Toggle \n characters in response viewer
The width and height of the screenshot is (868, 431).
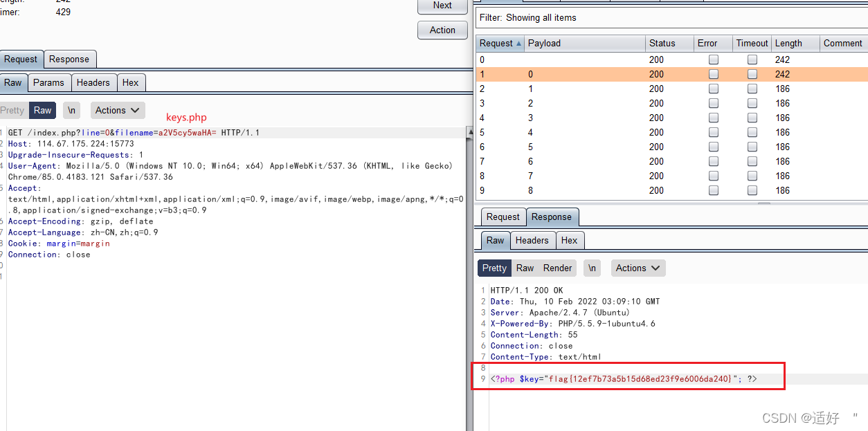[x=592, y=268]
